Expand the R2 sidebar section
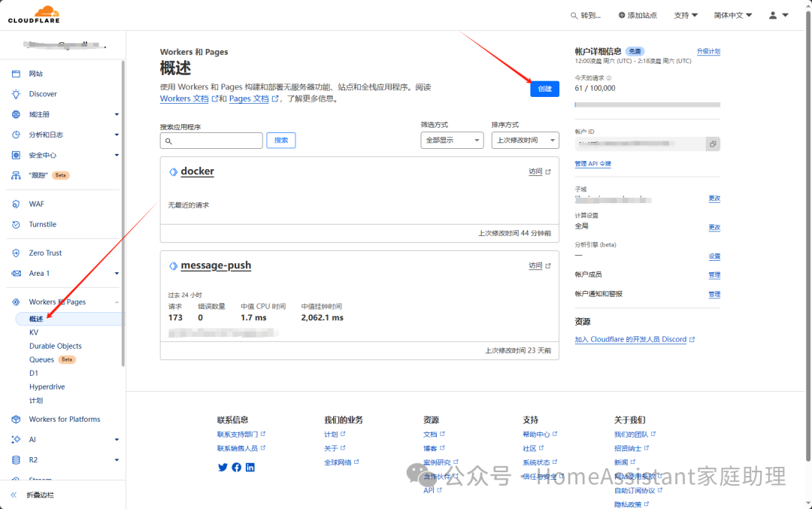This screenshot has width=812, height=509. coord(117,460)
